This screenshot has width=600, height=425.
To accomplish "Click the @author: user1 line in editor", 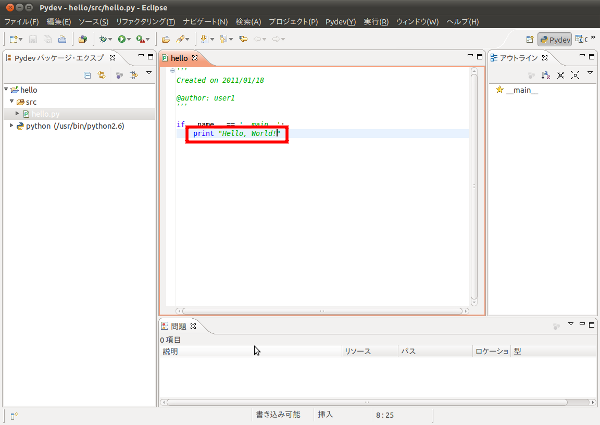I will [x=205, y=98].
